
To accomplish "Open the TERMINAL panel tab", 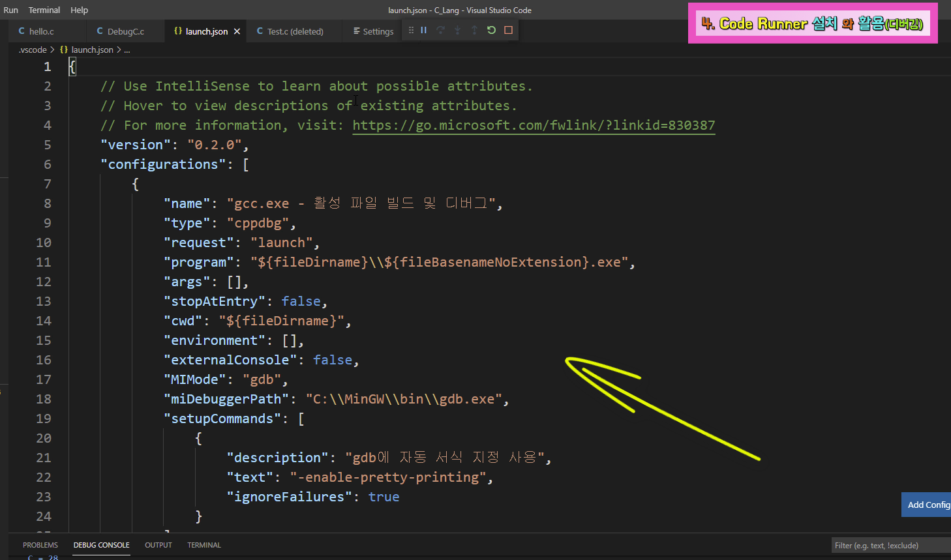I will pyautogui.click(x=204, y=545).
